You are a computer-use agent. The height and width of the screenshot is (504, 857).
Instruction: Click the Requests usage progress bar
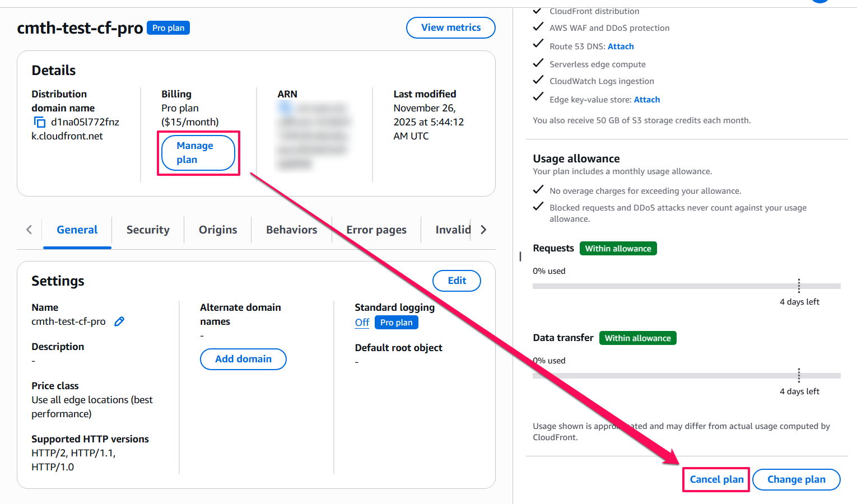686,286
